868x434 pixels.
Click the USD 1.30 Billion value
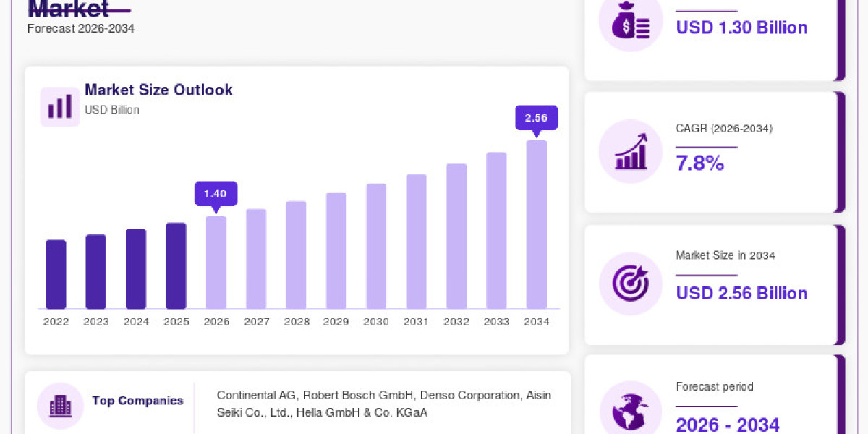tap(741, 27)
